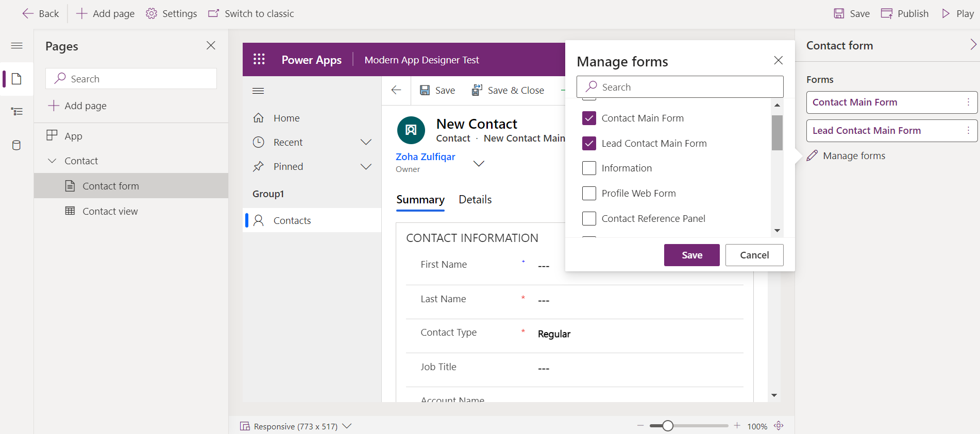Toggle the preview sitemap hamburger
The image size is (980, 434).
click(258, 91)
